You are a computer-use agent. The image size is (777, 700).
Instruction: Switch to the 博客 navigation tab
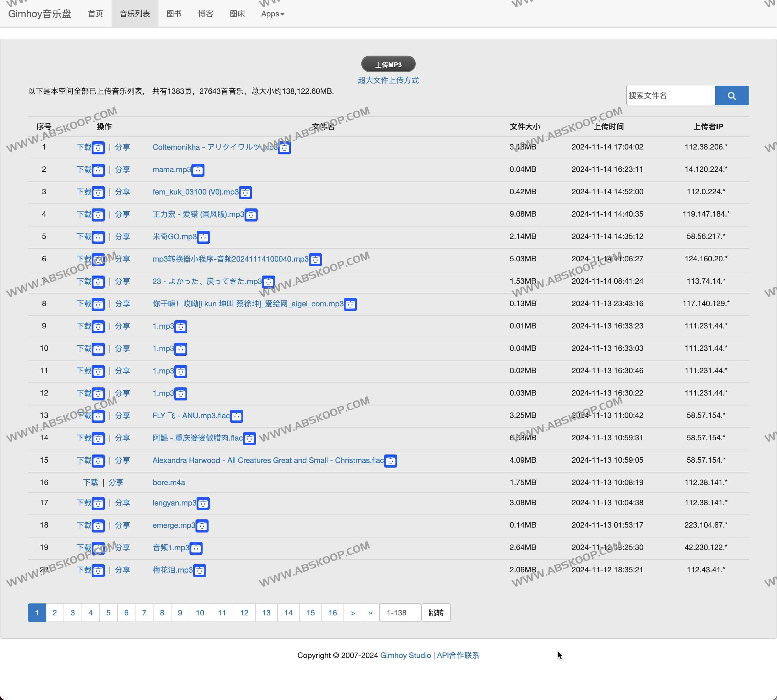(206, 14)
